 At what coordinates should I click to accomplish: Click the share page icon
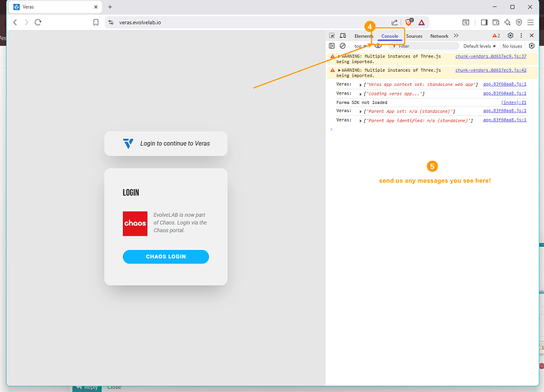point(394,22)
